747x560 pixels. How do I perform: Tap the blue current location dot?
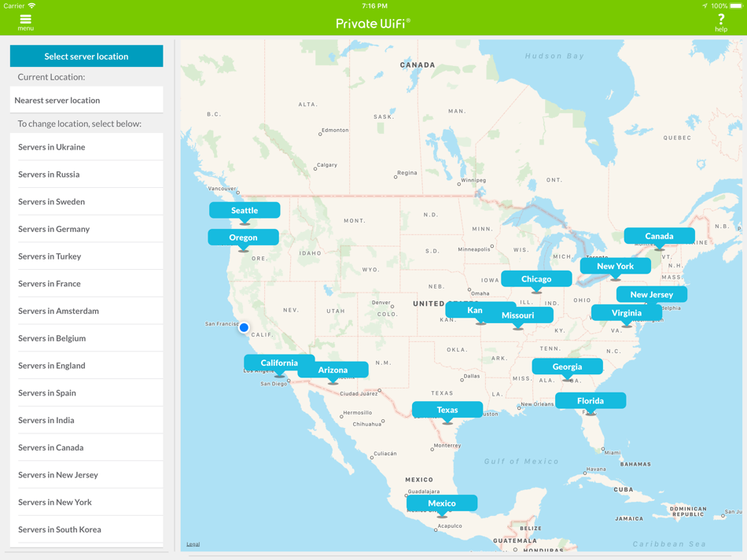244,327
